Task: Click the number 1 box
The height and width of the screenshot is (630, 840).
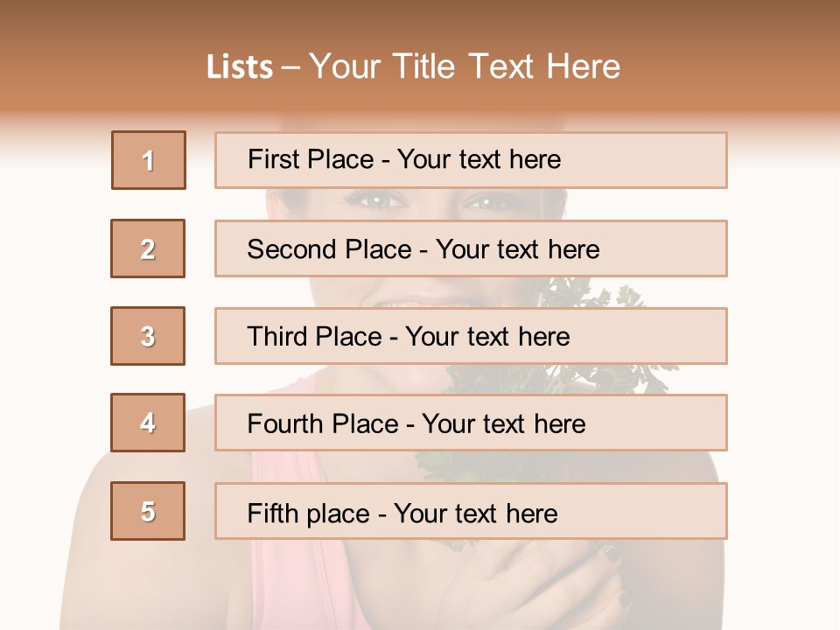Action: (149, 160)
